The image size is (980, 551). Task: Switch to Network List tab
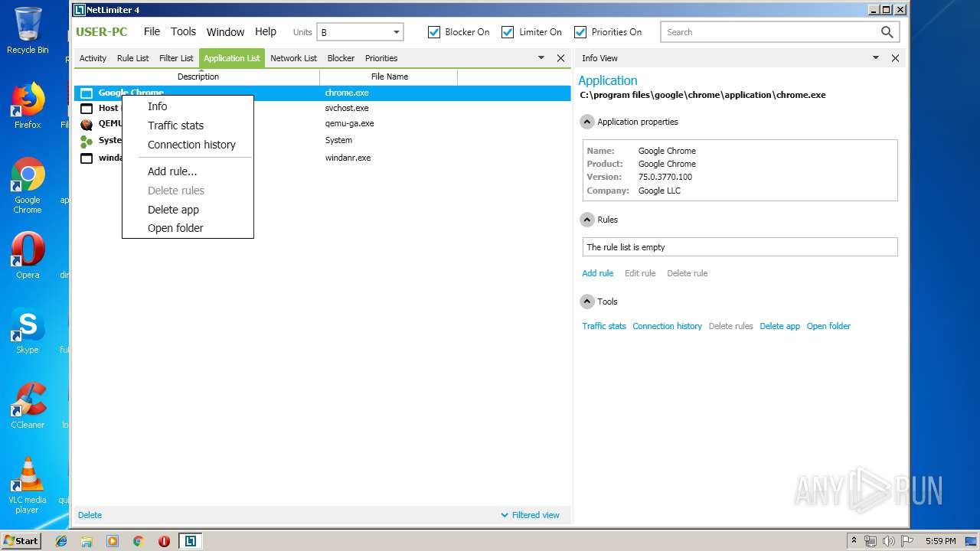(x=293, y=58)
